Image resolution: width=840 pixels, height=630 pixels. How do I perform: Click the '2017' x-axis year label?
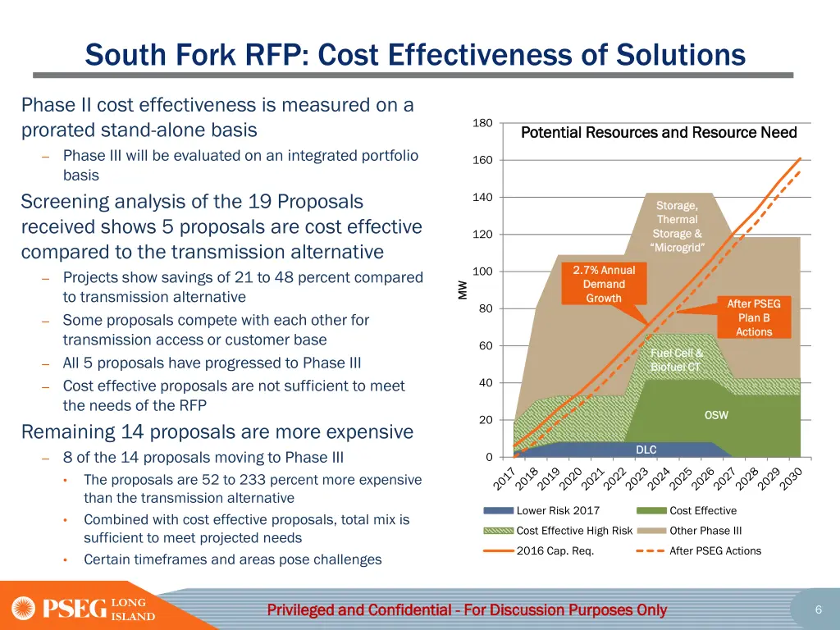pyautogui.click(x=504, y=478)
